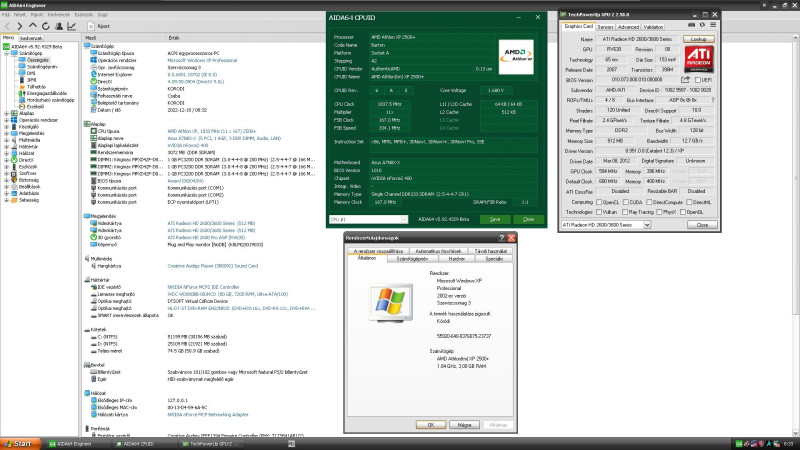
Task: Select the Hordozható számítógép tree item
Action: tap(50, 99)
